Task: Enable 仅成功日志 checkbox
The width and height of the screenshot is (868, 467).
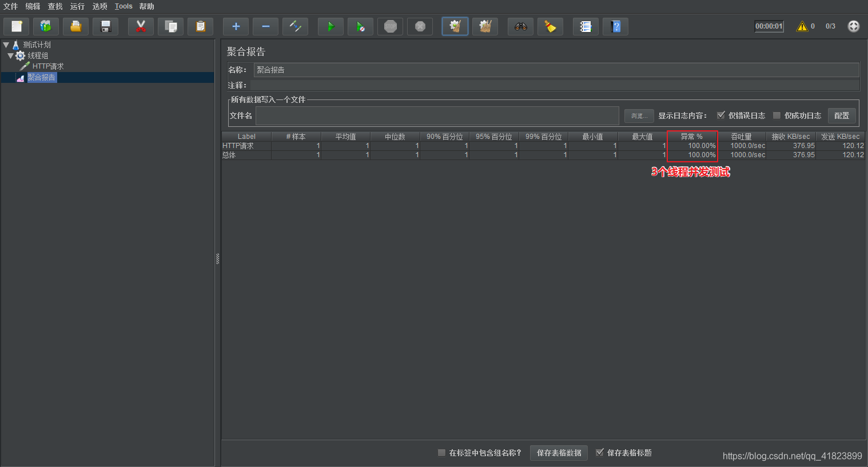Action: [777, 115]
